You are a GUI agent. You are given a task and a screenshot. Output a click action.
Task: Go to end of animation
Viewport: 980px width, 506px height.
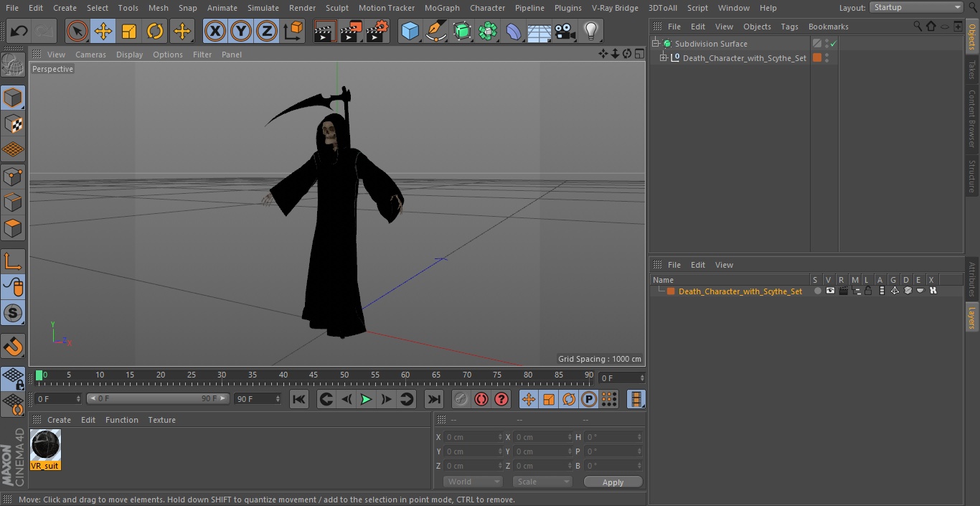[433, 399]
